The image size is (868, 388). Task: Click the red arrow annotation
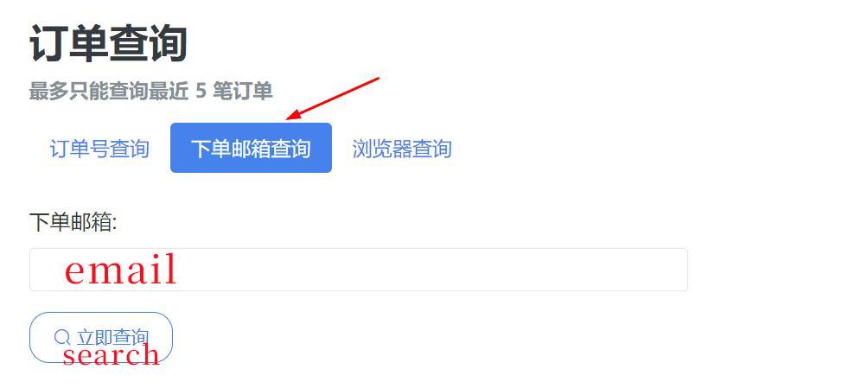(332, 99)
